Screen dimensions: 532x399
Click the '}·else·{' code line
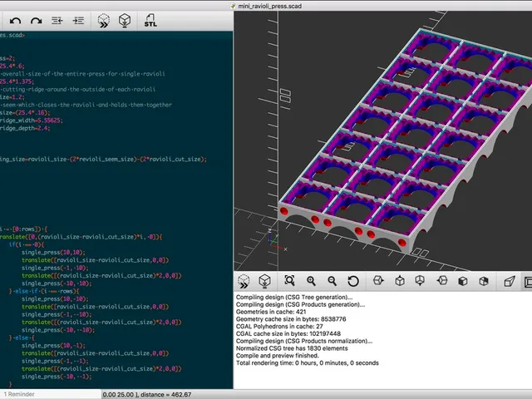point(22,338)
